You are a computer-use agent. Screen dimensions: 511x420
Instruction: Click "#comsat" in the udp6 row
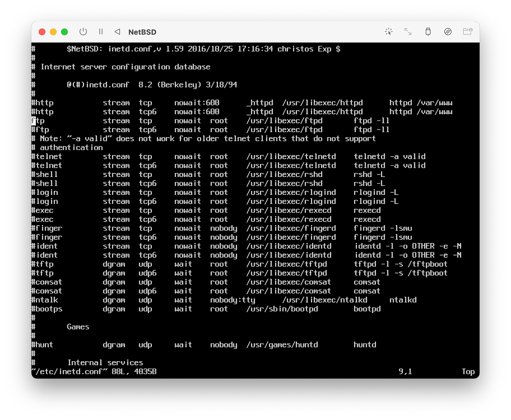pos(47,291)
